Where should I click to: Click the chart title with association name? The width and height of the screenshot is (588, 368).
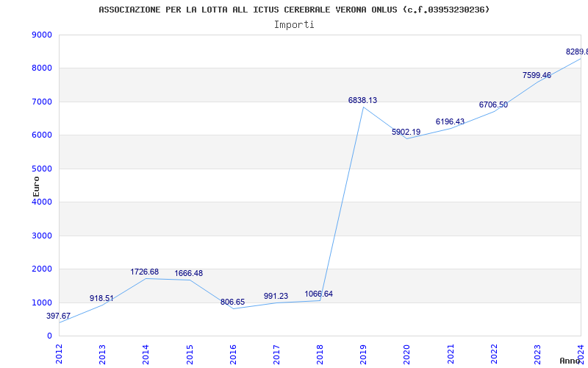tap(294, 10)
